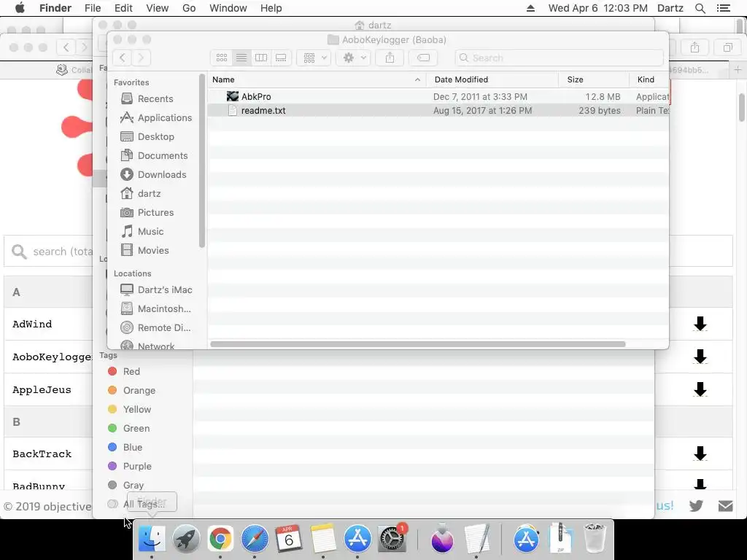Open Applications in the sidebar
Image resolution: width=747 pixels, height=560 pixels.
156,117
